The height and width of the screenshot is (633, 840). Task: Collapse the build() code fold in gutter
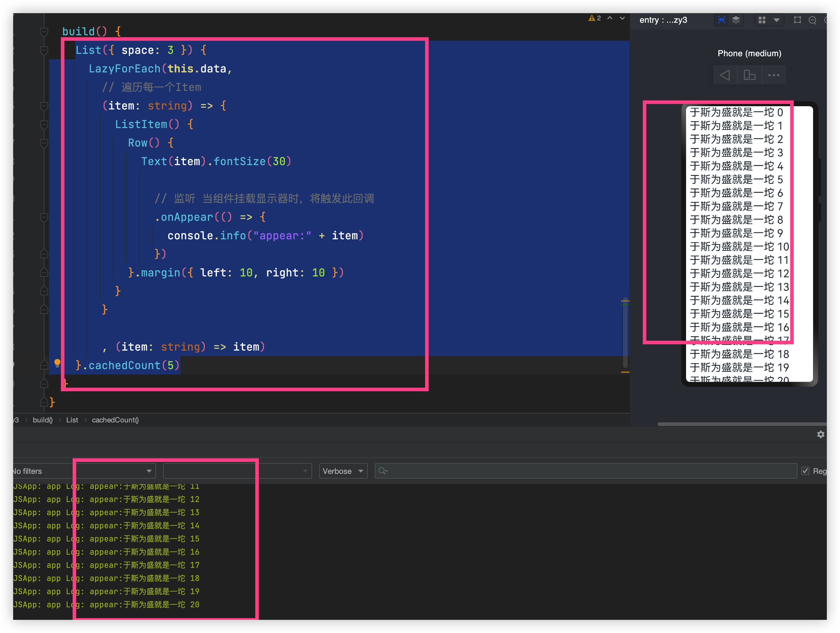pyautogui.click(x=45, y=31)
